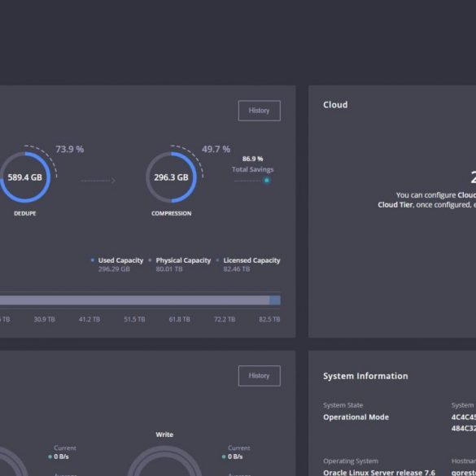Image resolution: width=476 pixels, height=476 pixels.
Task: Click the green status dot beside Write Current
Action: (224, 456)
